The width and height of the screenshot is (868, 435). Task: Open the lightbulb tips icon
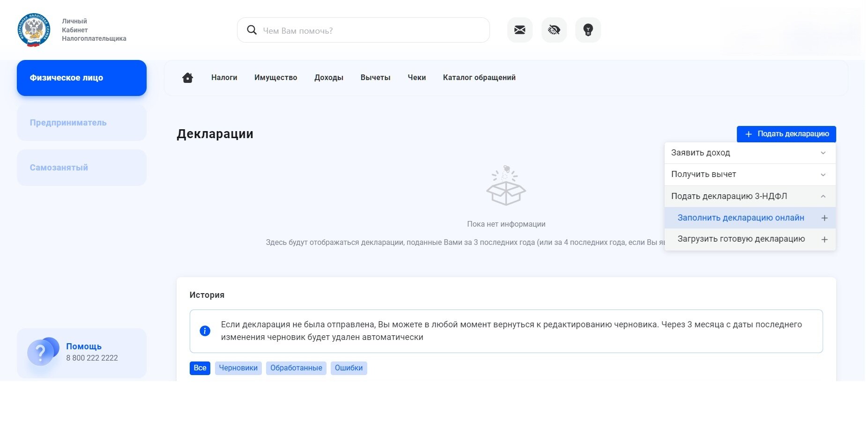tap(588, 30)
